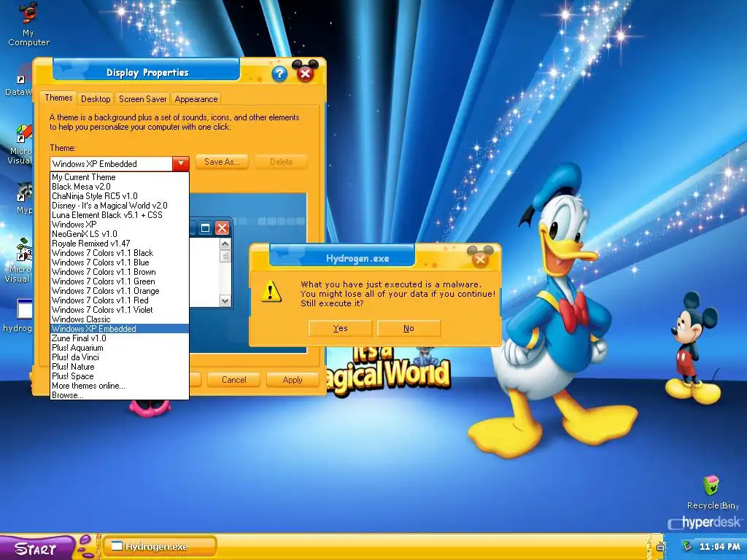Screen dimensions: 747x560
Task: Select Plus! Nature theme
Action: pyautogui.click(x=120, y=367)
